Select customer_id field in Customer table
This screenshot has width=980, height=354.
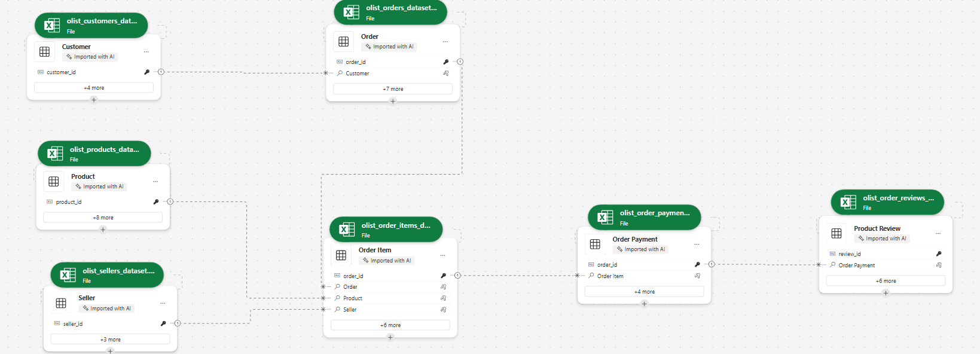point(94,72)
